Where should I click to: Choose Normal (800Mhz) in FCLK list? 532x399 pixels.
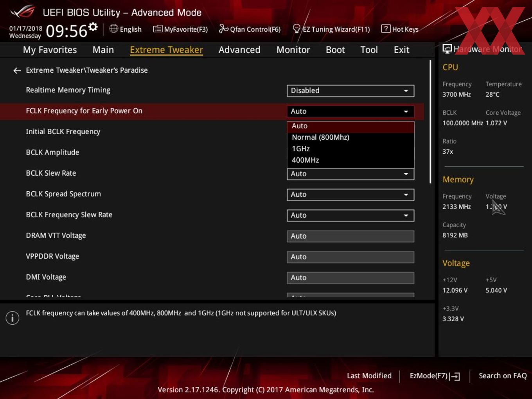tap(350, 137)
